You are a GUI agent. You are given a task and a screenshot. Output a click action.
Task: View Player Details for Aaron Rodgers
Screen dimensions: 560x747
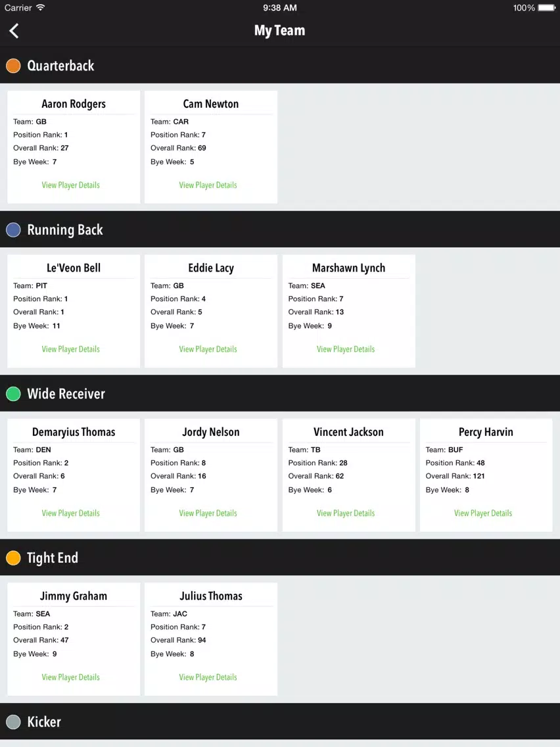click(70, 185)
